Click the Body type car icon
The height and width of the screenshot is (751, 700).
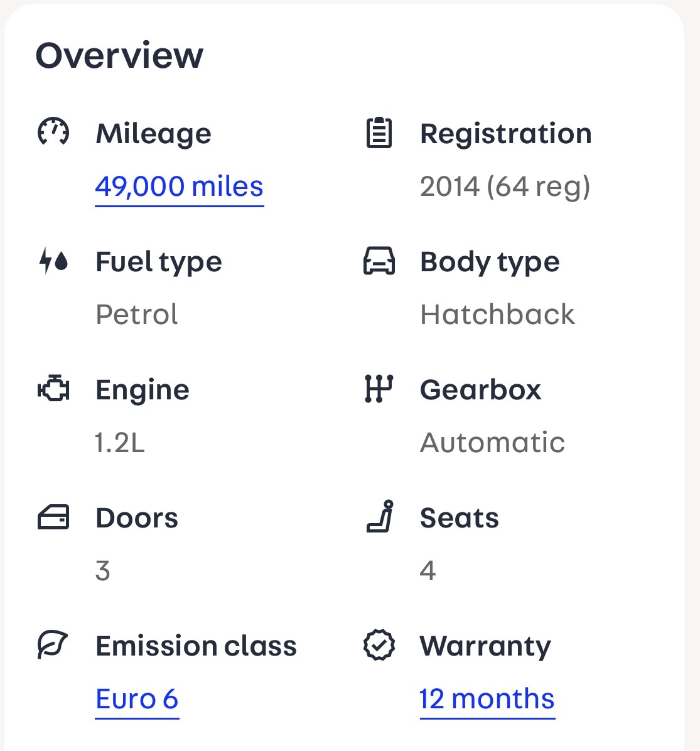coord(379,261)
